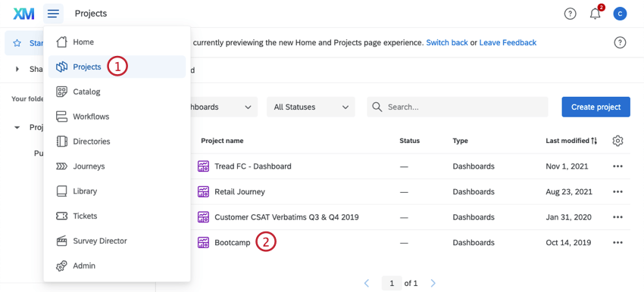
Task: Open options for Tread FC - Dashboard
Action: [x=617, y=166]
